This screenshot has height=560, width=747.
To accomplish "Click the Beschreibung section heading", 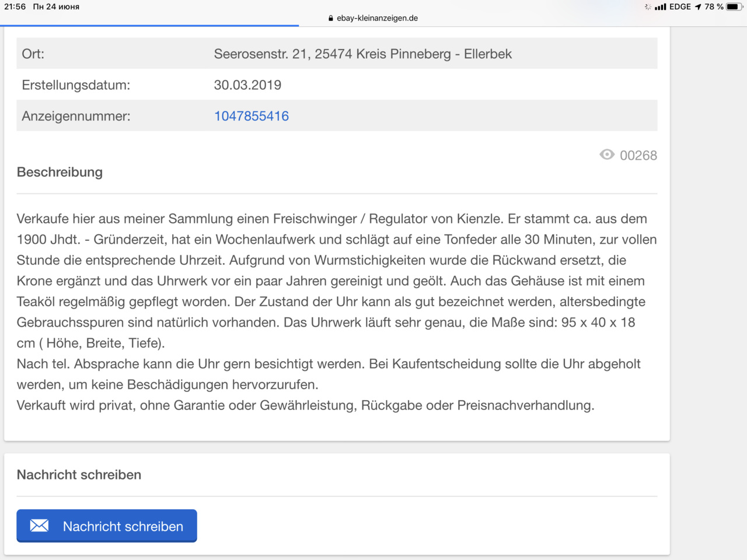I will (x=60, y=172).
